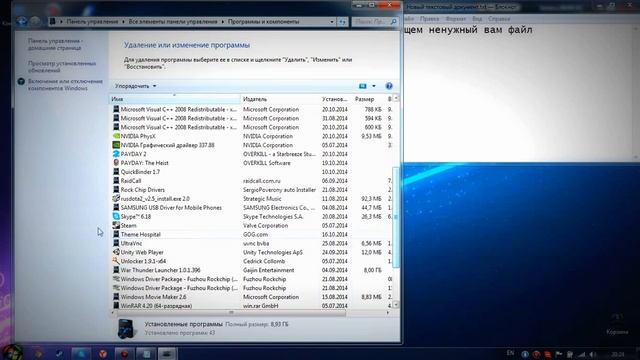Click the list scrollbar up arrow
This screenshot has width=640, height=360.
[x=396, y=99]
